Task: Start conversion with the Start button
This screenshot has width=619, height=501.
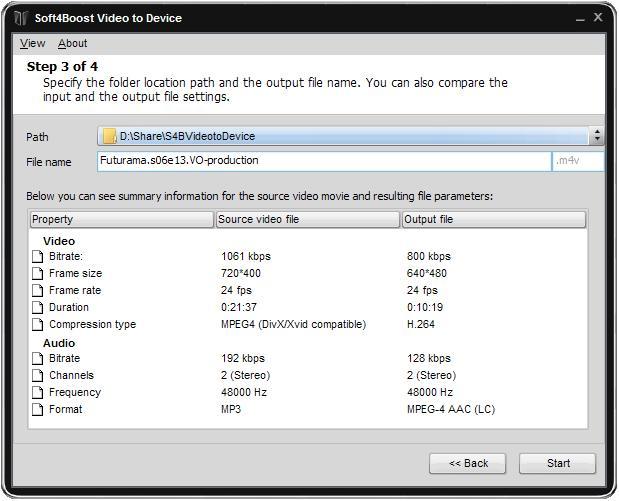Action: coord(558,463)
